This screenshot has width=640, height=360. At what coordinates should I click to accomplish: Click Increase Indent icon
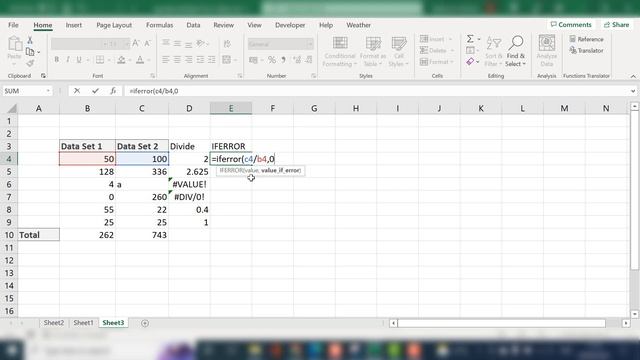211,60
